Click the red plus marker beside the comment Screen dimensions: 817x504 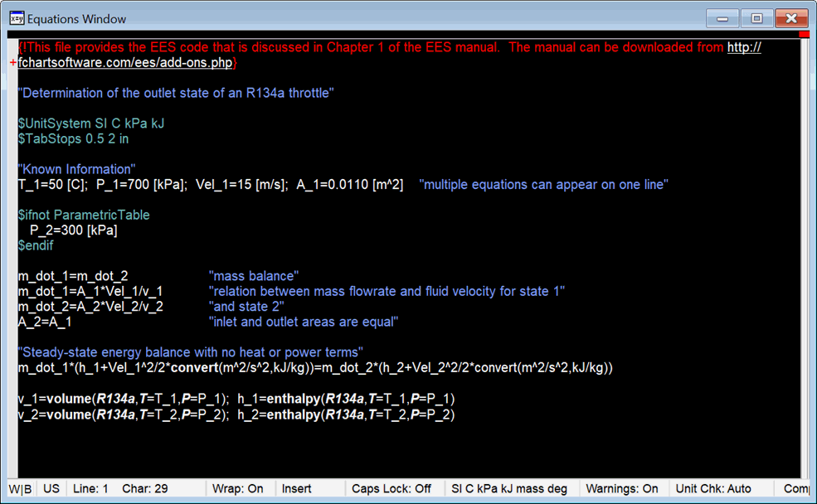point(13,63)
